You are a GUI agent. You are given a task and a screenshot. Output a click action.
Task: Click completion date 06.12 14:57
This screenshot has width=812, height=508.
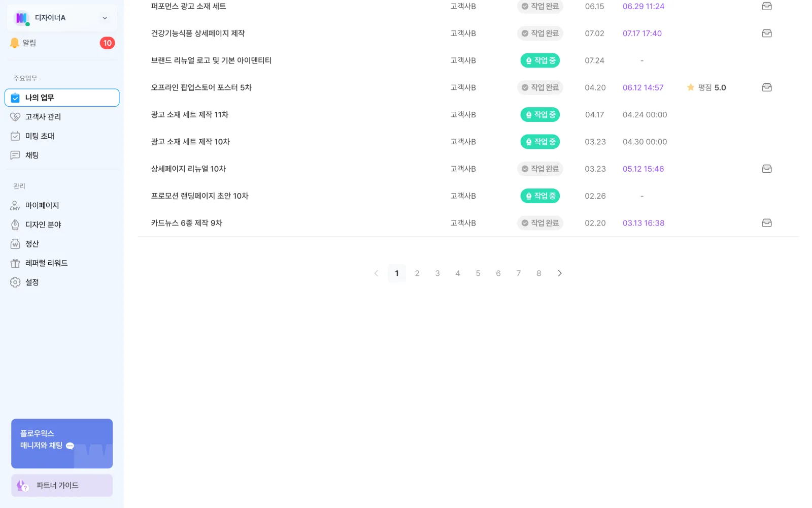(643, 87)
